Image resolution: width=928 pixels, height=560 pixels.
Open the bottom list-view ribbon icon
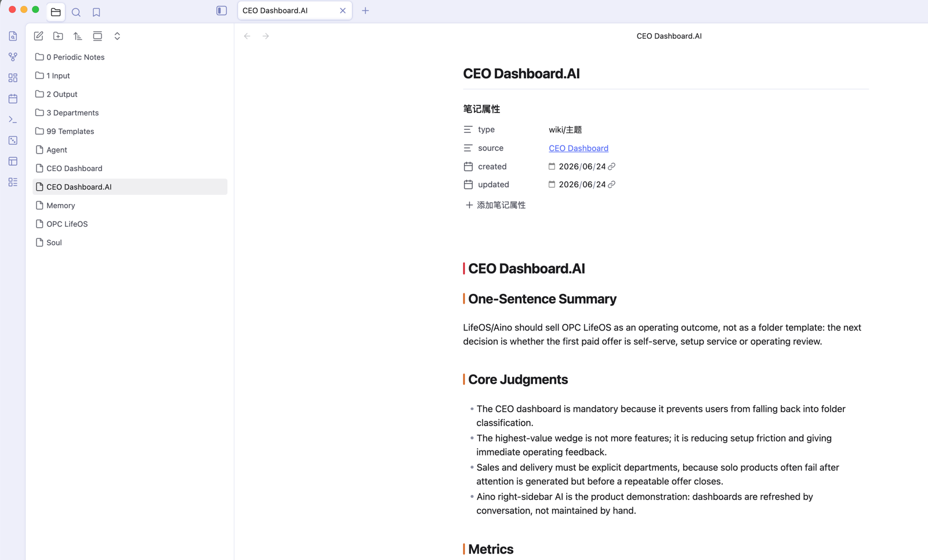13,182
